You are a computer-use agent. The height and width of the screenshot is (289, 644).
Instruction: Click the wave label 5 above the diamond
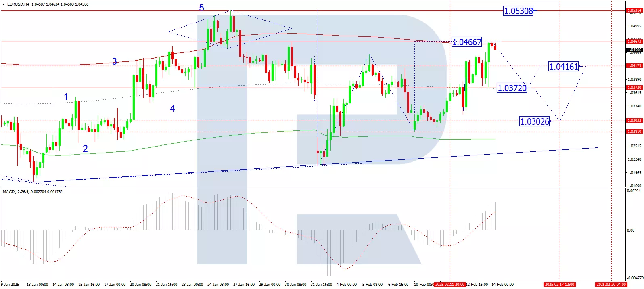pos(201,8)
